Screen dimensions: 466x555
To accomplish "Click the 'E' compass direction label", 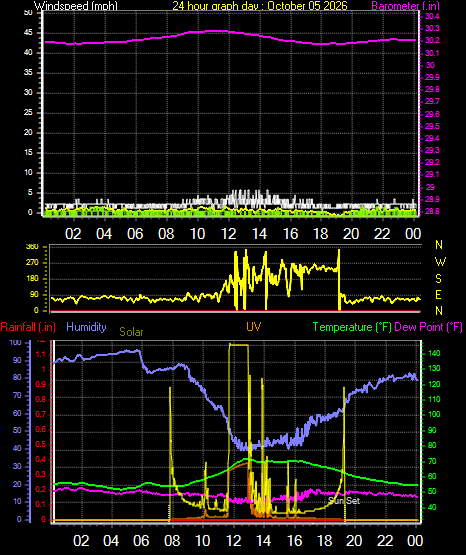I will [438, 295].
